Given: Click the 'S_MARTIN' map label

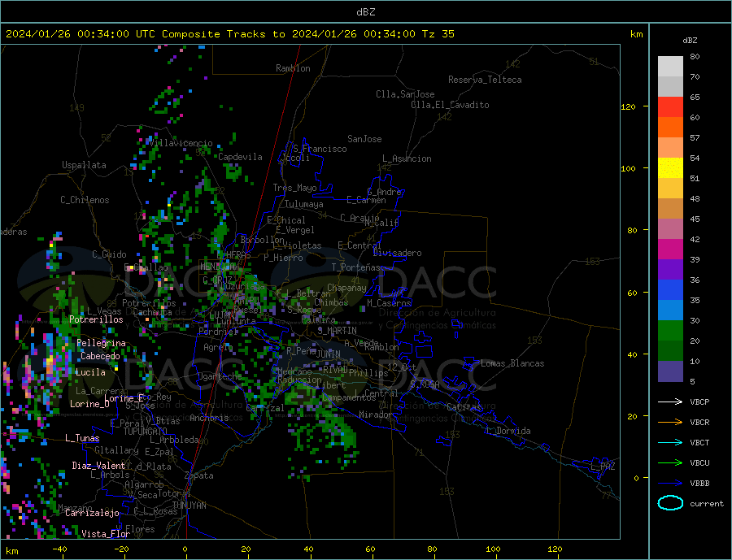Looking at the screenshot, I should pyautogui.click(x=337, y=331).
